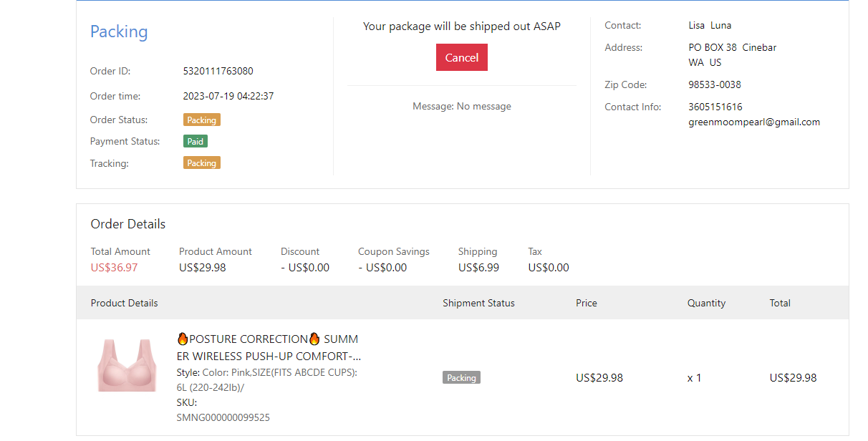
Task: Open the pink bra product thumbnail
Action: pyautogui.click(x=127, y=365)
